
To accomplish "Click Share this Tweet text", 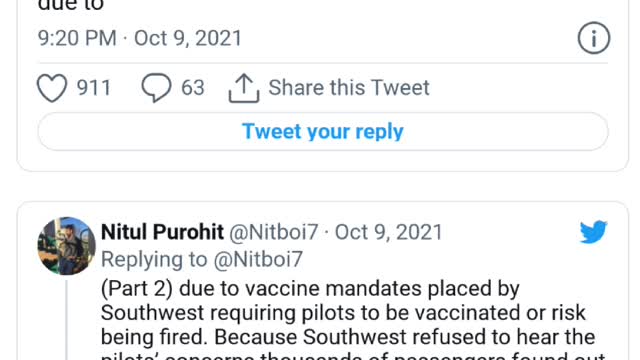I will (349, 88).
